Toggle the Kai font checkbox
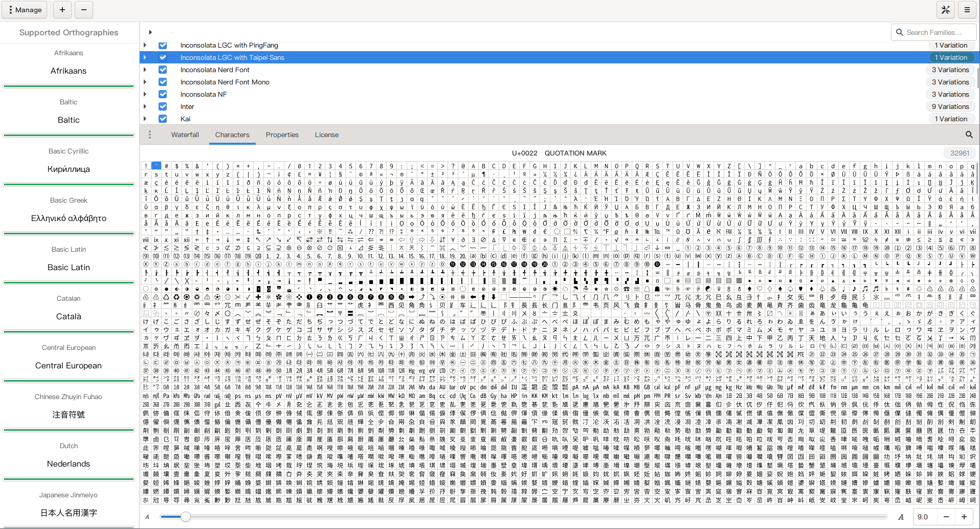 click(163, 119)
